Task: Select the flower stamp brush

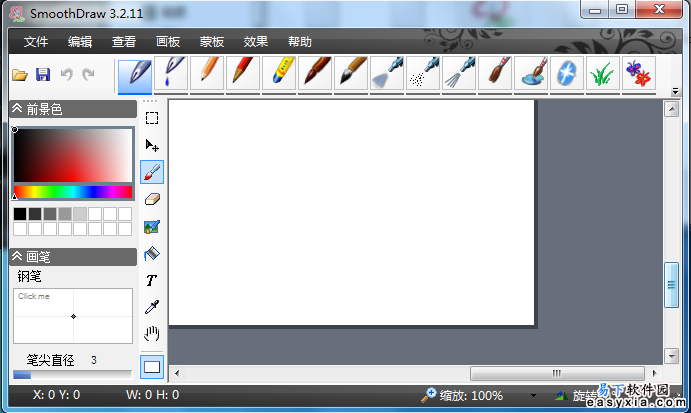Action: pos(639,74)
